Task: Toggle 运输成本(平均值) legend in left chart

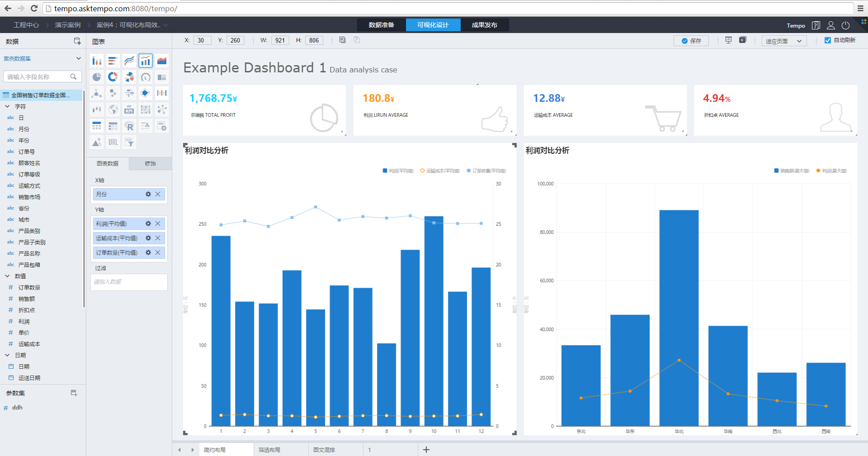Action: click(x=440, y=171)
